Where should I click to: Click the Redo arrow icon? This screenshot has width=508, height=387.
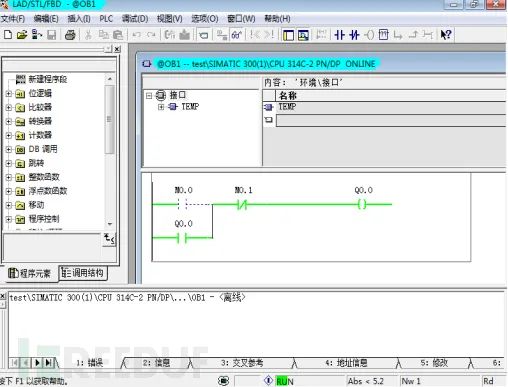tap(152, 35)
